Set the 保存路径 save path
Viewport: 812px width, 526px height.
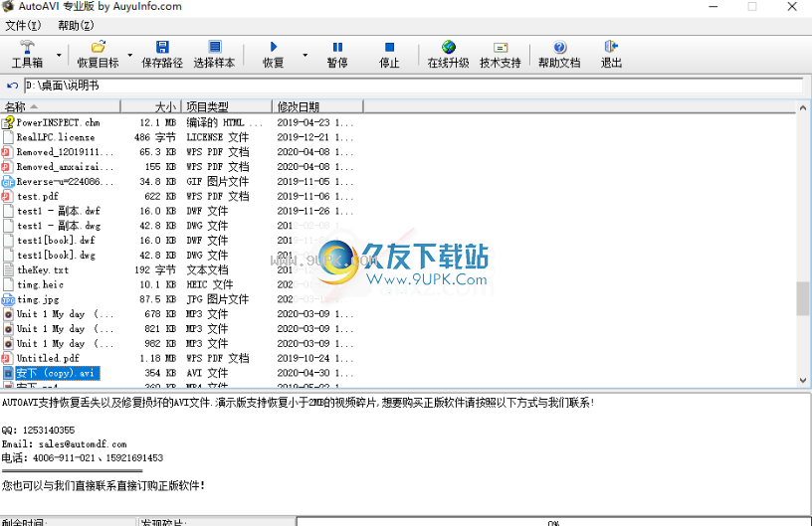pyautogui.click(x=162, y=55)
